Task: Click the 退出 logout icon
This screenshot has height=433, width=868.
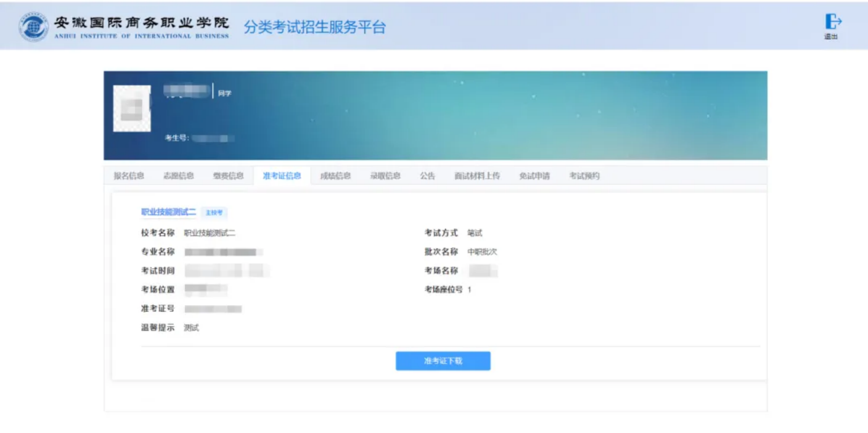Action: 832,23
